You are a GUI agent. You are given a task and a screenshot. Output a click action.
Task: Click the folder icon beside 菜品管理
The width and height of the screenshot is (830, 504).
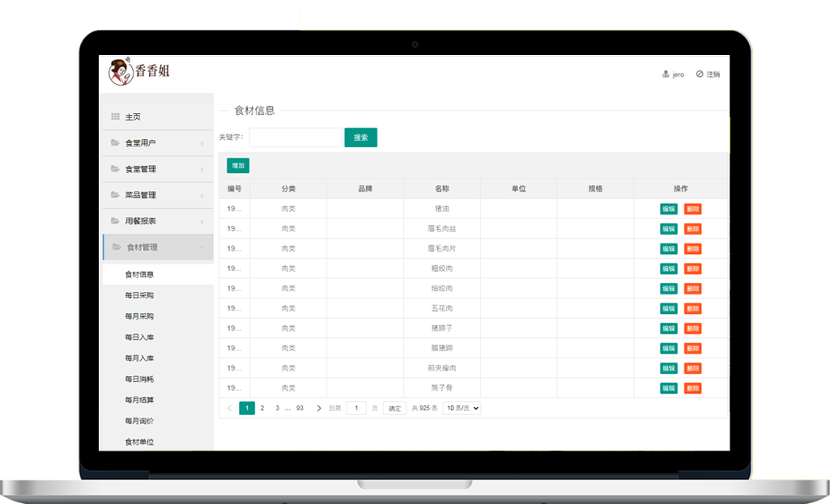pos(115,195)
